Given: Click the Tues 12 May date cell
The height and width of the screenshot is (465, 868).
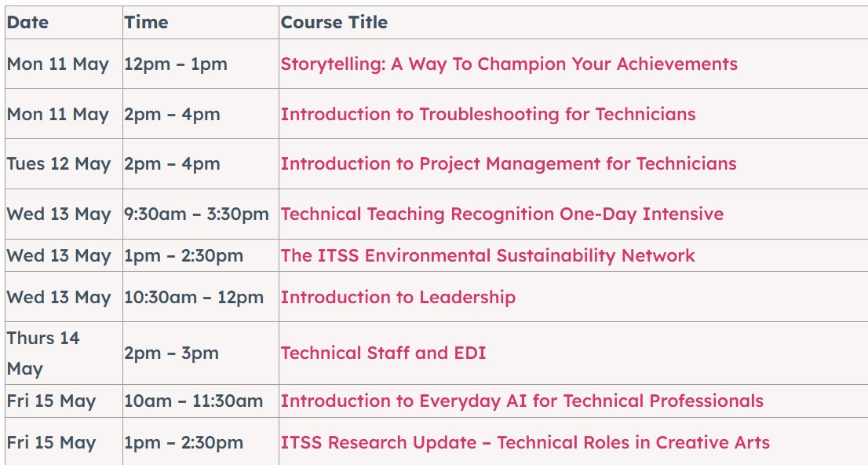Looking at the screenshot, I should 59,164.
